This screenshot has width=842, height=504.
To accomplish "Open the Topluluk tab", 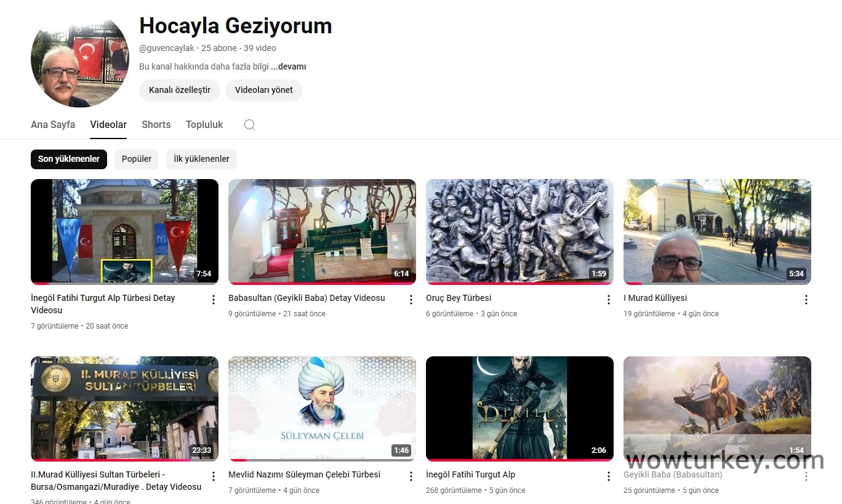I will tap(204, 124).
